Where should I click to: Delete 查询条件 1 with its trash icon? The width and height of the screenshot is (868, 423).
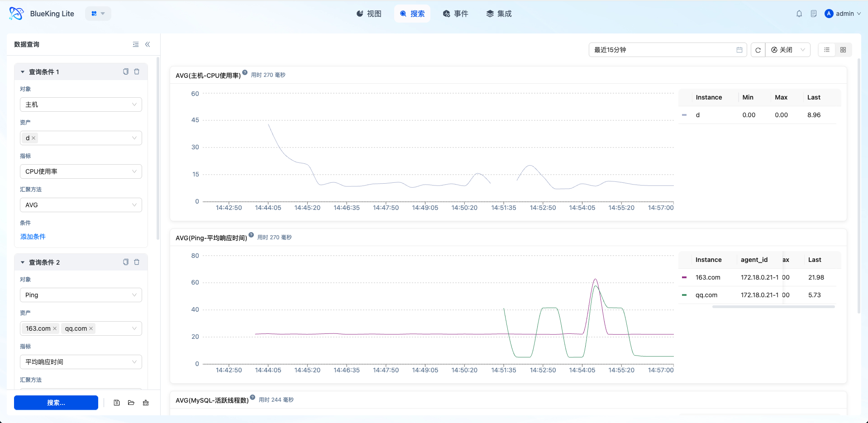(137, 71)
